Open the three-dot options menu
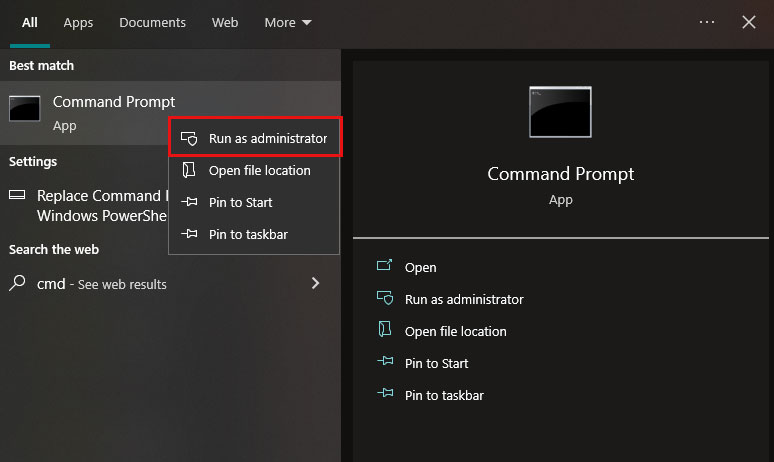The width and height of the screenshot is (774, 462). (x=707, y=22)
